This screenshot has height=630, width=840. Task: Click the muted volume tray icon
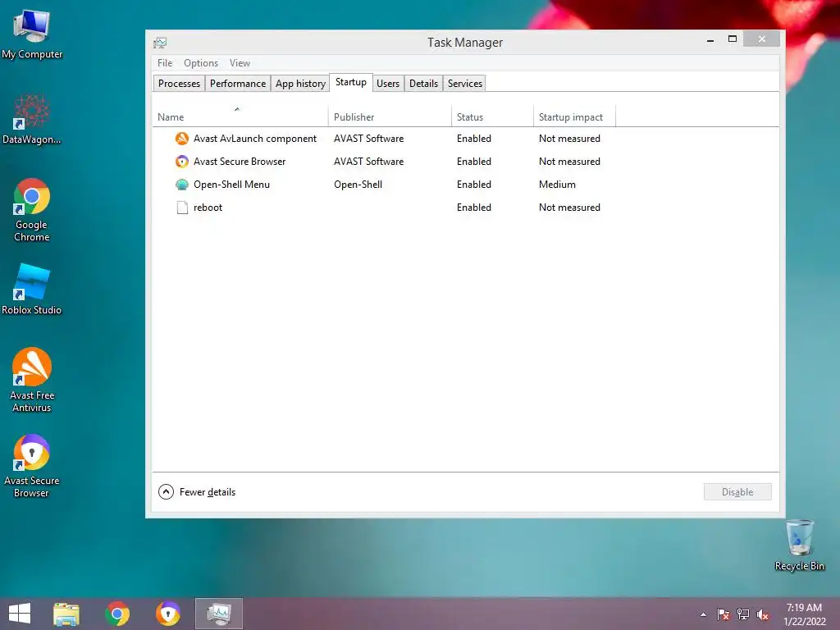tap(763, 614)
